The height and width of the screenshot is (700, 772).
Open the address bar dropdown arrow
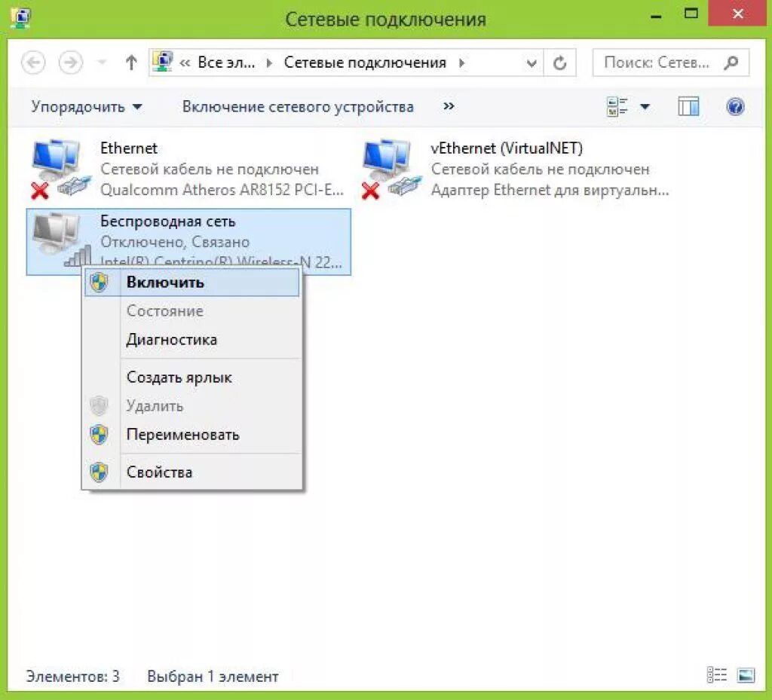coord(532,63)
